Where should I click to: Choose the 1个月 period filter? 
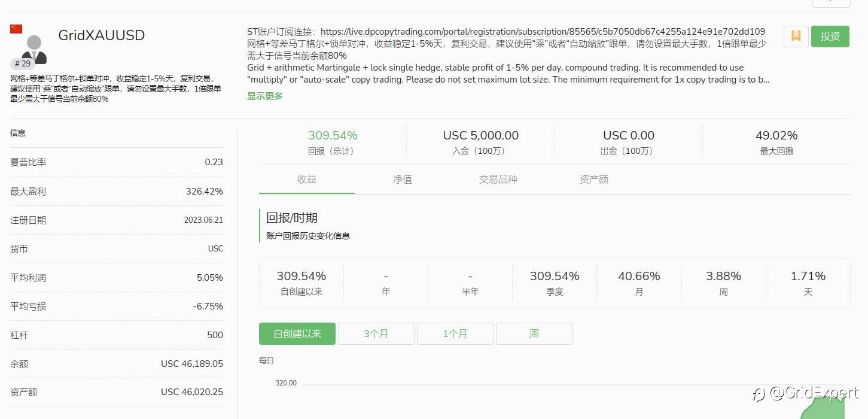[455, 334]
